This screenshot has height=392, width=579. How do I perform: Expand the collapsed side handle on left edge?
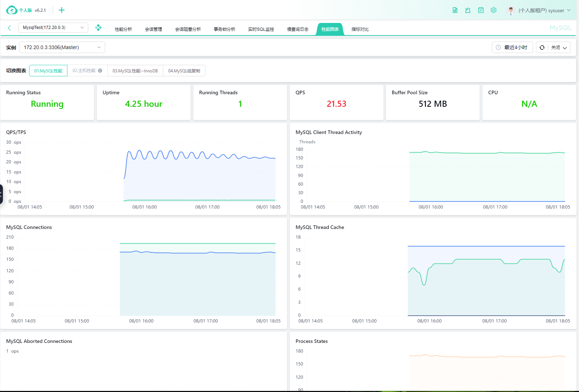coord(1,194)
